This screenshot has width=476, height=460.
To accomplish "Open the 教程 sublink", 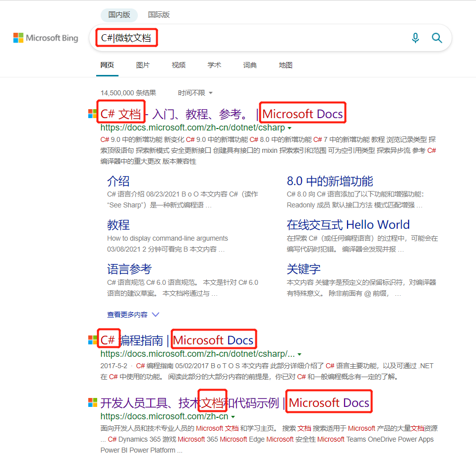I will 119,225.
